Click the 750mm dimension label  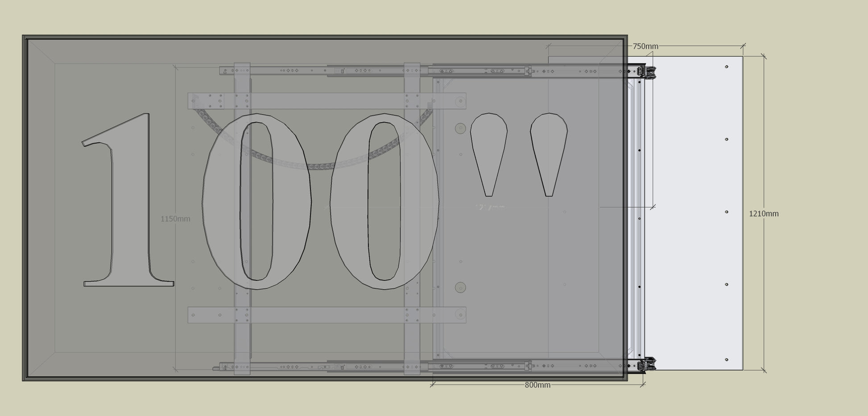tap(645, 46)
